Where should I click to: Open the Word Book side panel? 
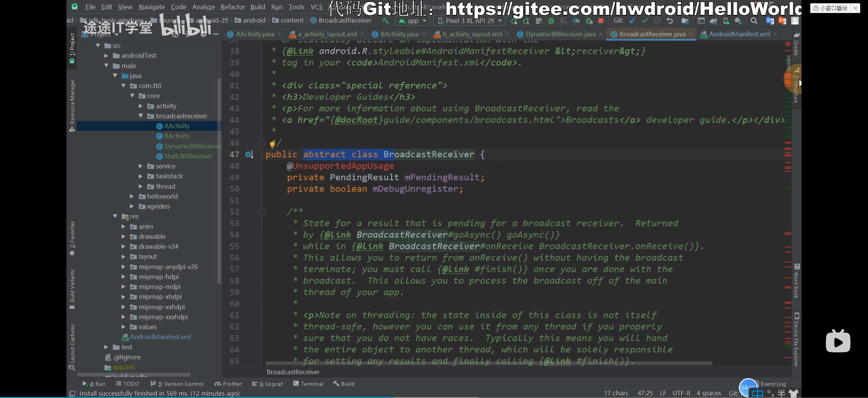click(797, 281)
